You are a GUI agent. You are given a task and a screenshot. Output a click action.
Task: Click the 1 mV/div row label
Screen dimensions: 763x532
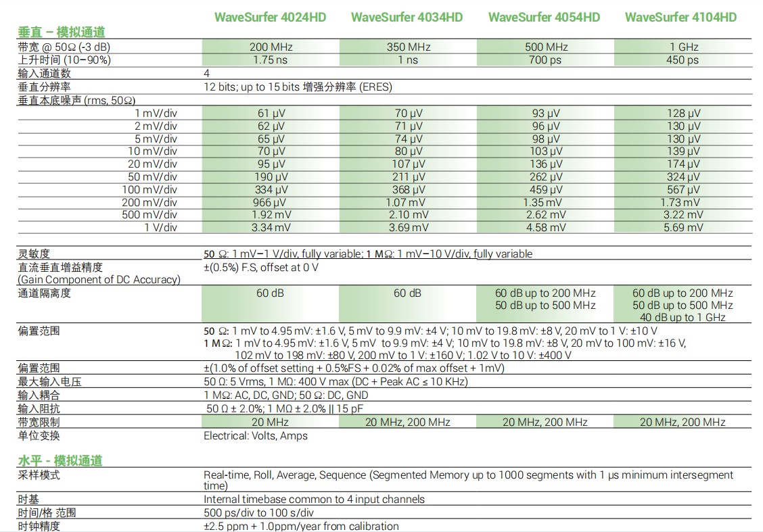coord(156,114)
